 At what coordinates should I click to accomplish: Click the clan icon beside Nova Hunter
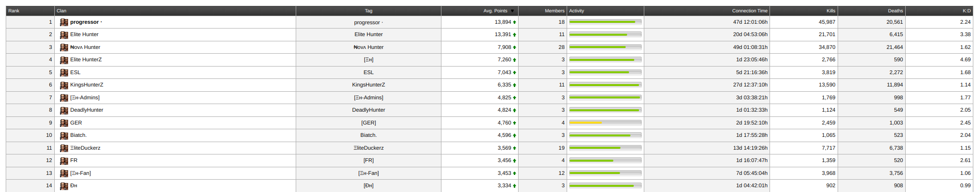64,48
